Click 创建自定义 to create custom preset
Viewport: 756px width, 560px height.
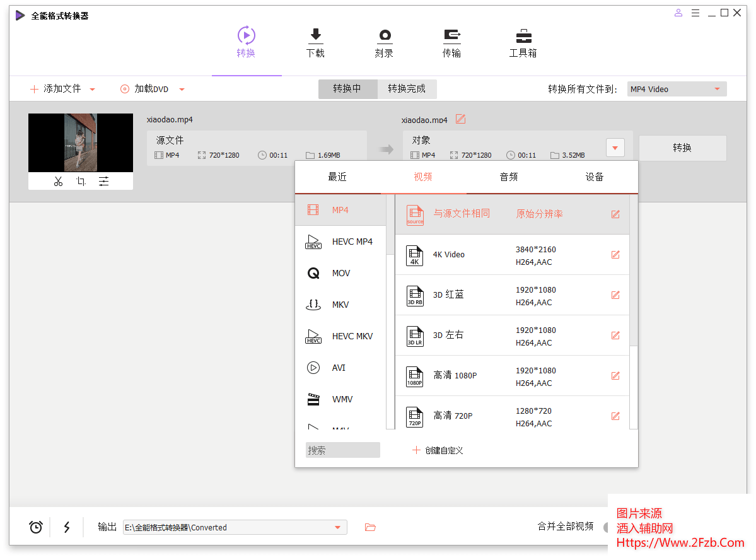click(x=438, y=450)
